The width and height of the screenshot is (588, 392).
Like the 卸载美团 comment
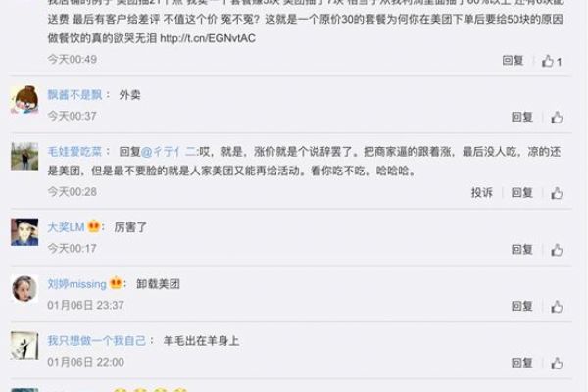point(557,307)
